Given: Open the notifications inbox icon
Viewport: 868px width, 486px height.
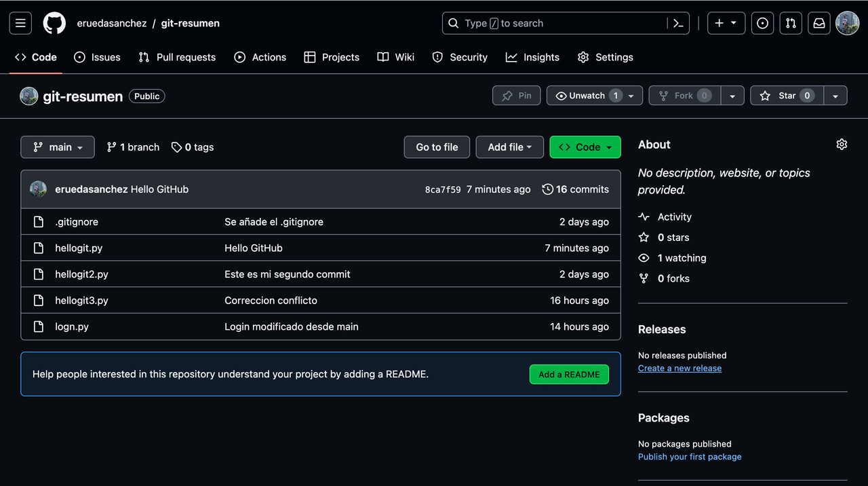Looking at the screenshot, I should tap(819, 23).
